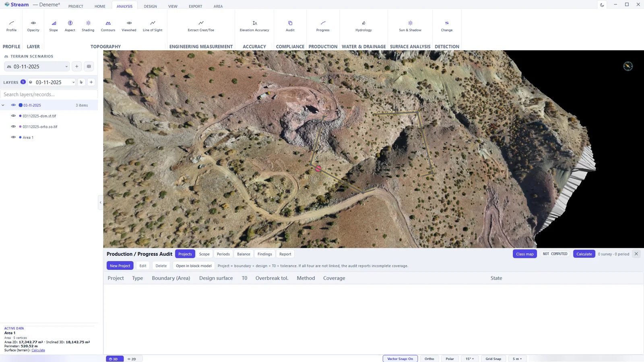Image resolution: width=644 pixels, height=362 pixels.
Task: Start Change detection
Action: (447, 26)
